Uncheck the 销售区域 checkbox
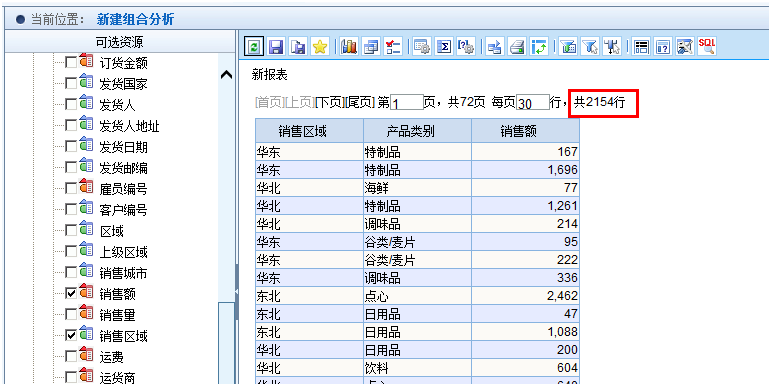This screenshot has height=386, width=771. coord(71,335)
